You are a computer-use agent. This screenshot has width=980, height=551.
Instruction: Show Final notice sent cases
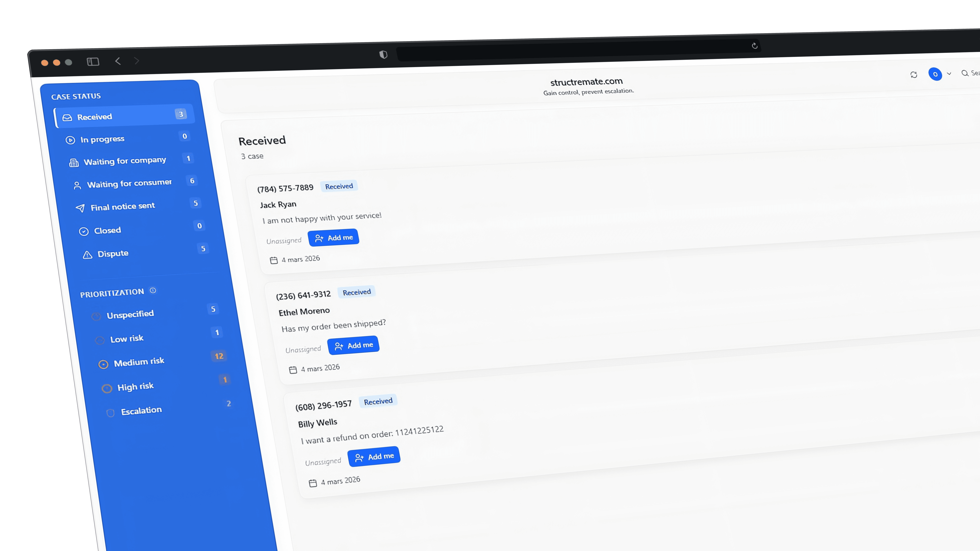coord(122,206)
